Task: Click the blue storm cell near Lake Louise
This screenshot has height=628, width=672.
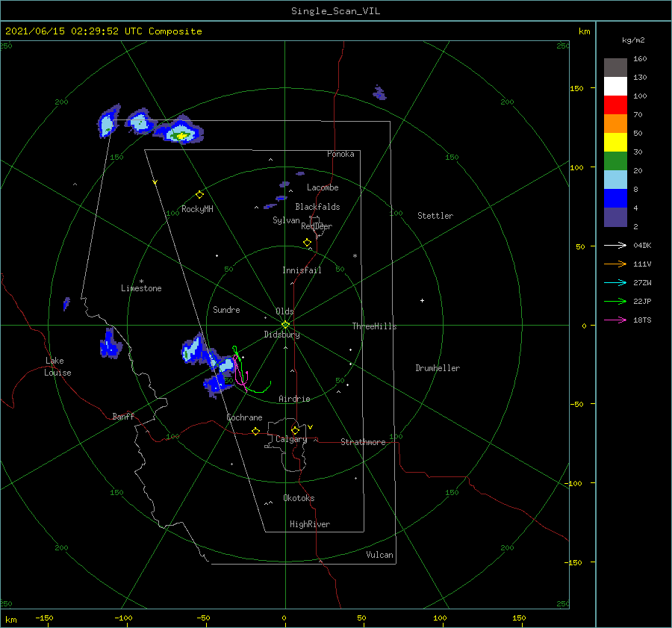Action: 111,343
